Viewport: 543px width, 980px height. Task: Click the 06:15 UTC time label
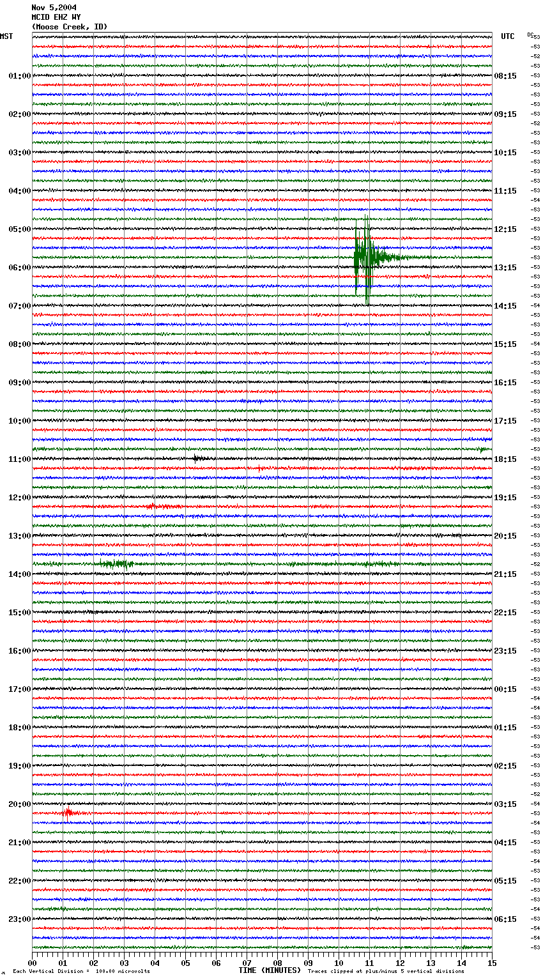point(505,919)
